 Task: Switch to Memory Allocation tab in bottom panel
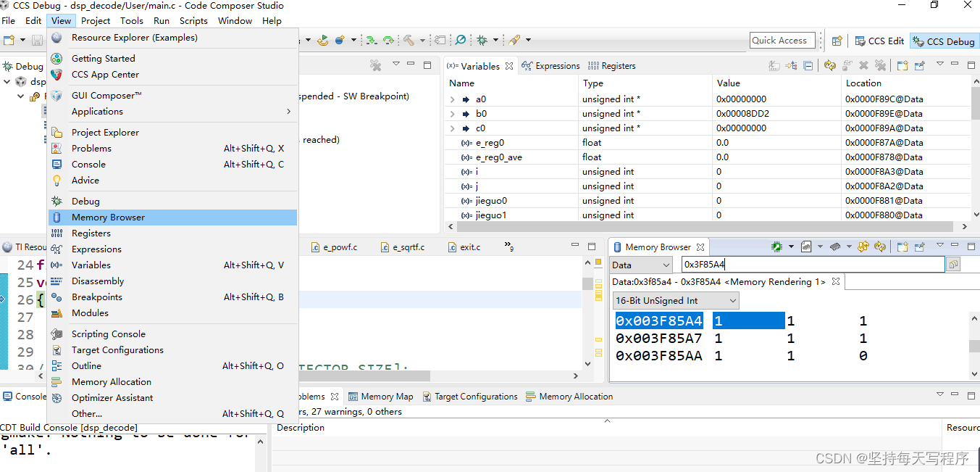pyautogui.click(x=569, y=397)
